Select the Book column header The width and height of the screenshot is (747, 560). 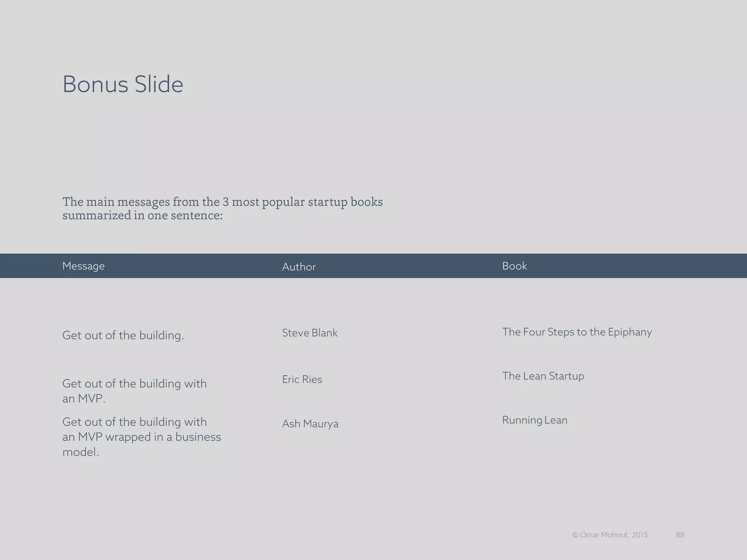tap(514, 266)
